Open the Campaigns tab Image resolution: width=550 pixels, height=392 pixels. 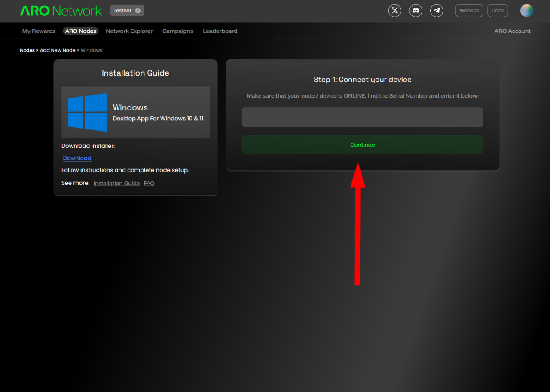pyautogui.click(x=178, y=31)
